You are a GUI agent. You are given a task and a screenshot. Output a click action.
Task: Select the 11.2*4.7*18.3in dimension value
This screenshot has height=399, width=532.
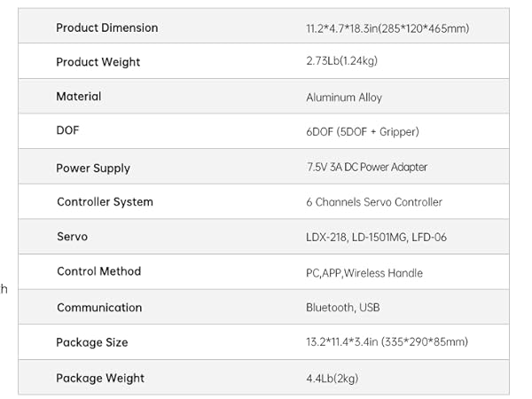click(x=387, y=28)
